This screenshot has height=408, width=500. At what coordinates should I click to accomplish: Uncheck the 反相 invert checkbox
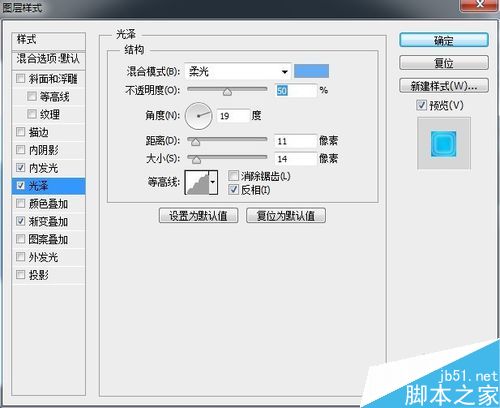233,189
